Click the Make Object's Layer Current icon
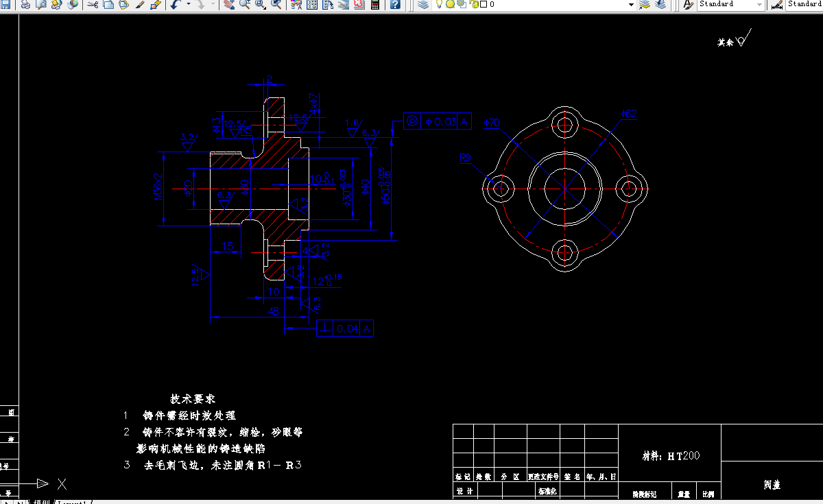Screen dimensions: 823x504 [645, 5]
